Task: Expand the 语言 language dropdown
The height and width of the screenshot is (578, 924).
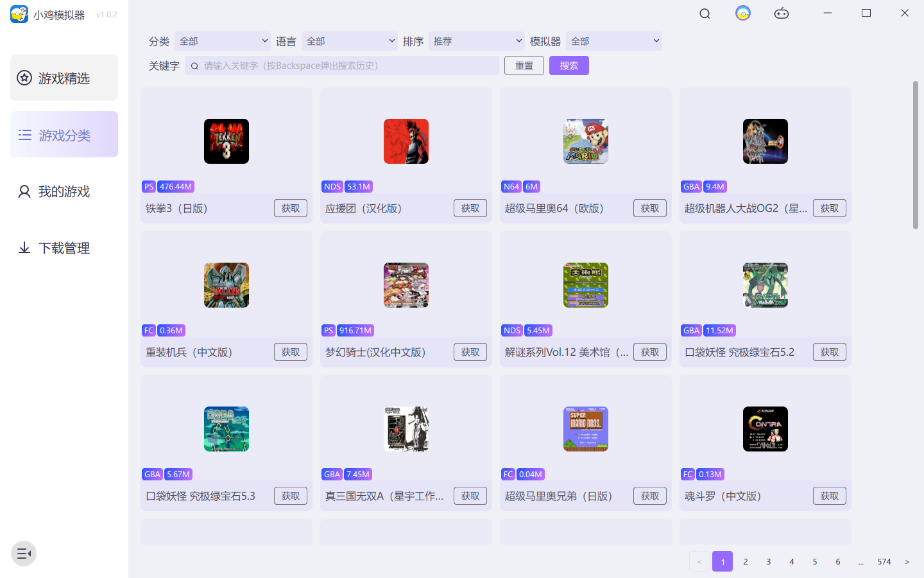Action: tap(350, 41)
